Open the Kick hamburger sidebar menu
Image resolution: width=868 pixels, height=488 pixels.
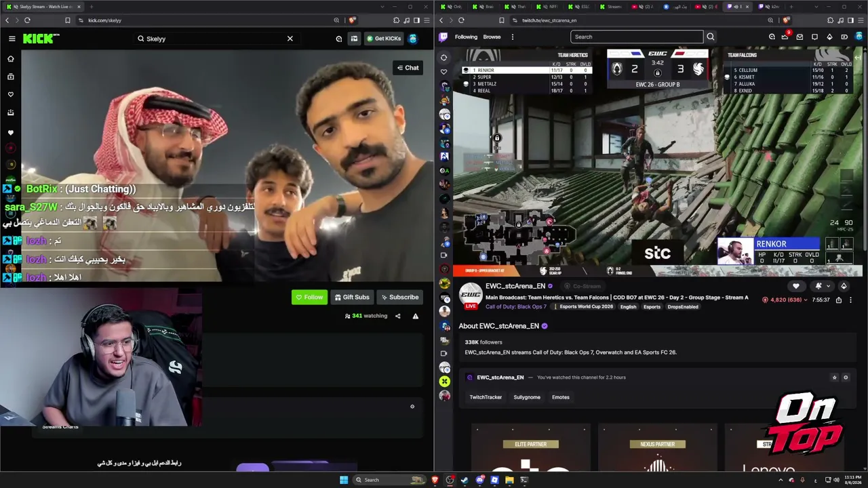[12, 39]
